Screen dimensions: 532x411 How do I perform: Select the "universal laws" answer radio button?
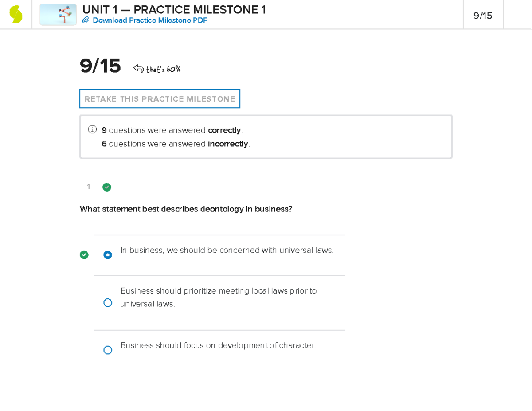click(x=108, y=255)
